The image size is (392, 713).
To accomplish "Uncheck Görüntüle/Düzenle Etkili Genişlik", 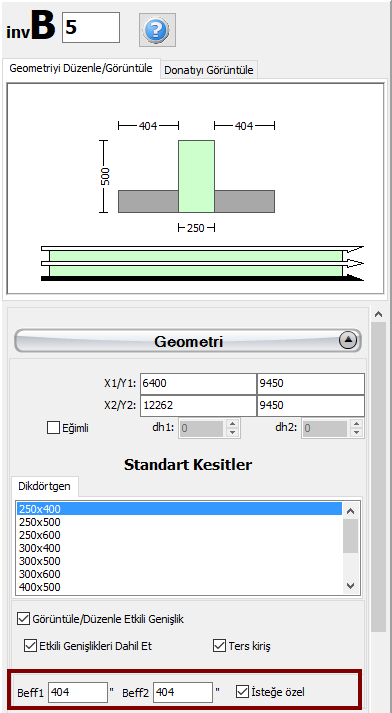I will point(23,618).
